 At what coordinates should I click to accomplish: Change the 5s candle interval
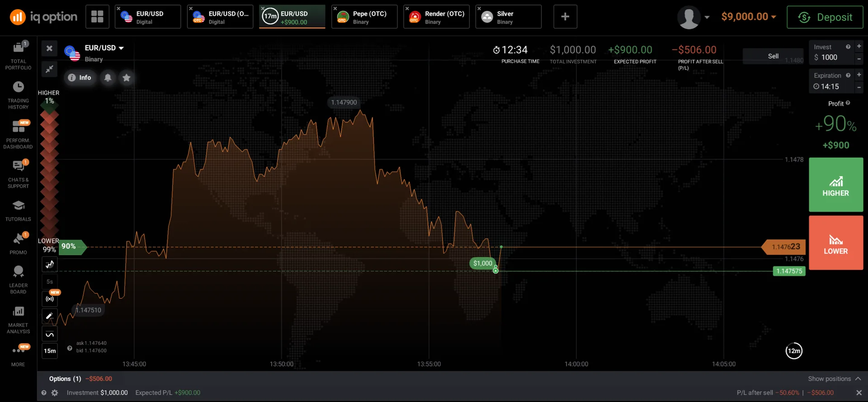coord(50,282)
